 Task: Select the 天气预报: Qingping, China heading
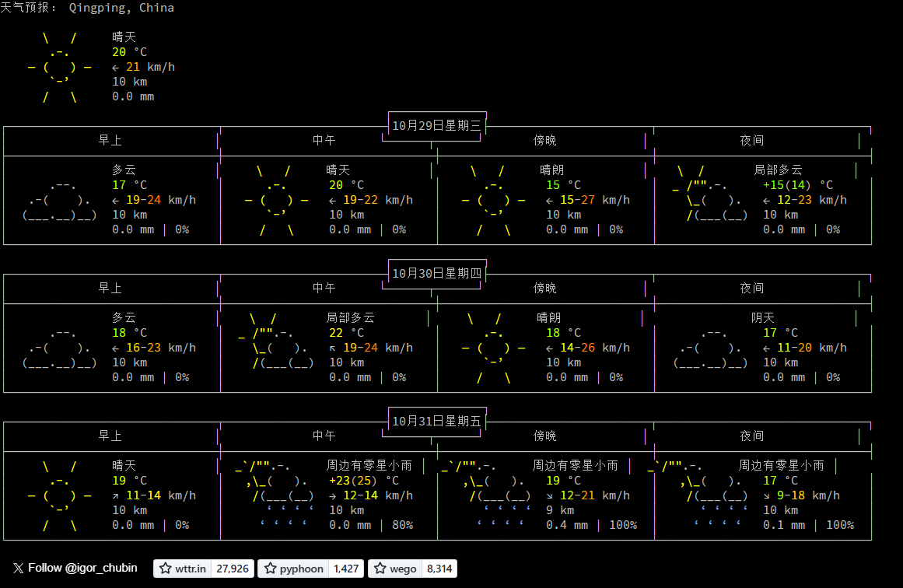tap(87, 8)
